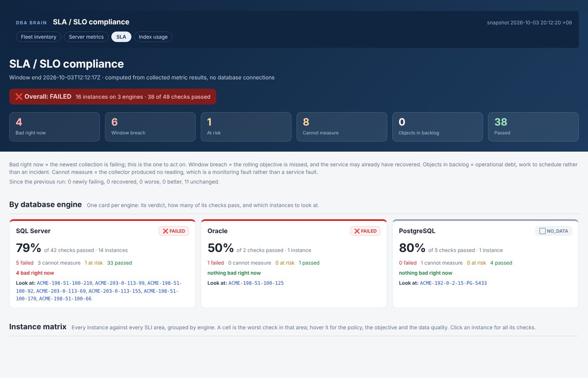Click the SQL Server card title
This screenshot has height=378, width=588.
(33, 231)
